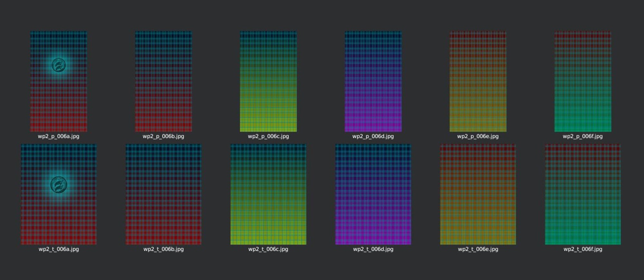Select the wp2_p_006d.jpg purple thumbnail
The image size is (644, 280).
(x=373, y=81)
